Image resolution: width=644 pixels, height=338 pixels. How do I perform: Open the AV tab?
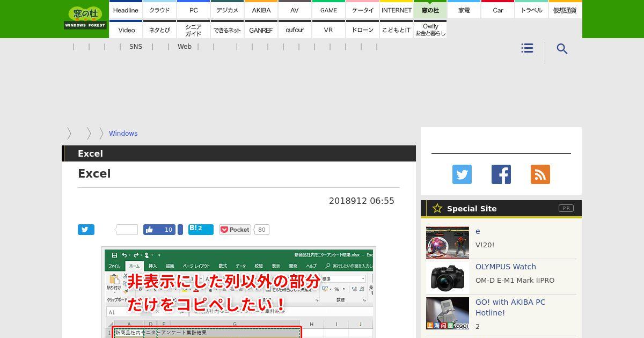pos(295,10)
